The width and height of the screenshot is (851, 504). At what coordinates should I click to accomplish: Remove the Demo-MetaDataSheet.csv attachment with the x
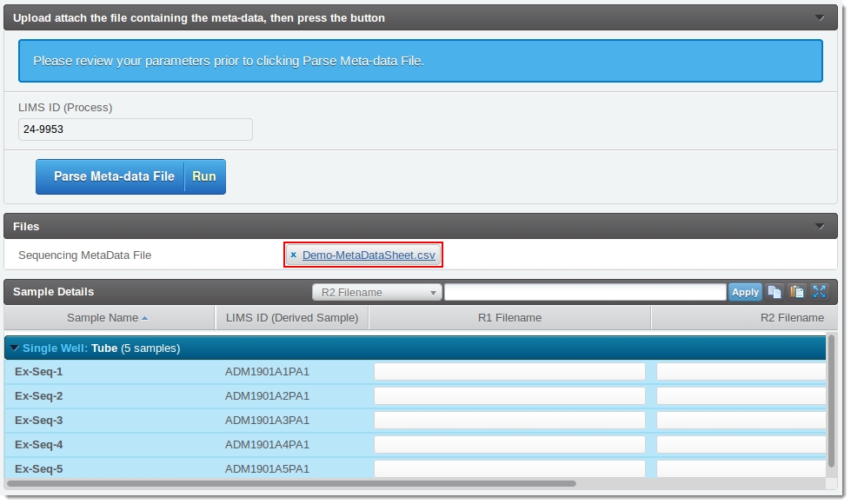point(293,255)
